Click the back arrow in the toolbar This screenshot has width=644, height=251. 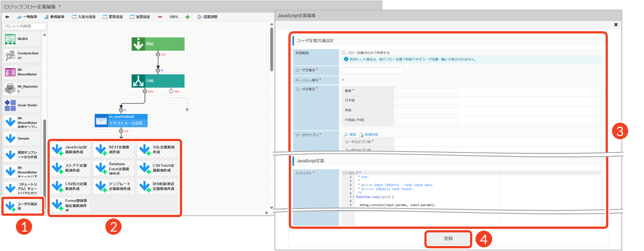pyautogui.click(x=7, y=17)
